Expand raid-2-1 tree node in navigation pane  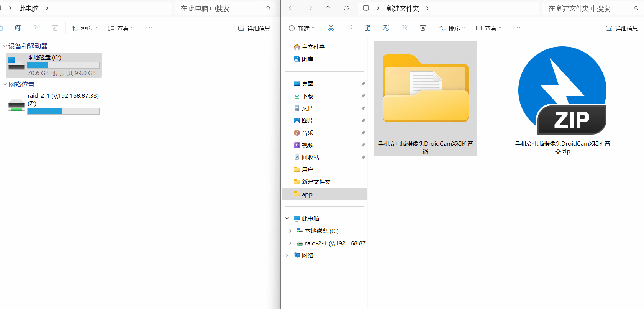(290, 243)
